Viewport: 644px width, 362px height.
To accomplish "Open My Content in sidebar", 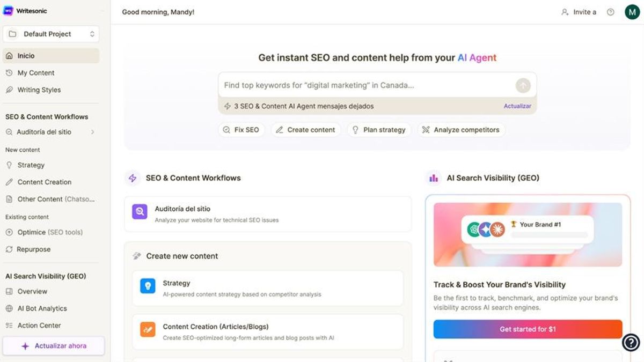I will [x=36, y=73].
